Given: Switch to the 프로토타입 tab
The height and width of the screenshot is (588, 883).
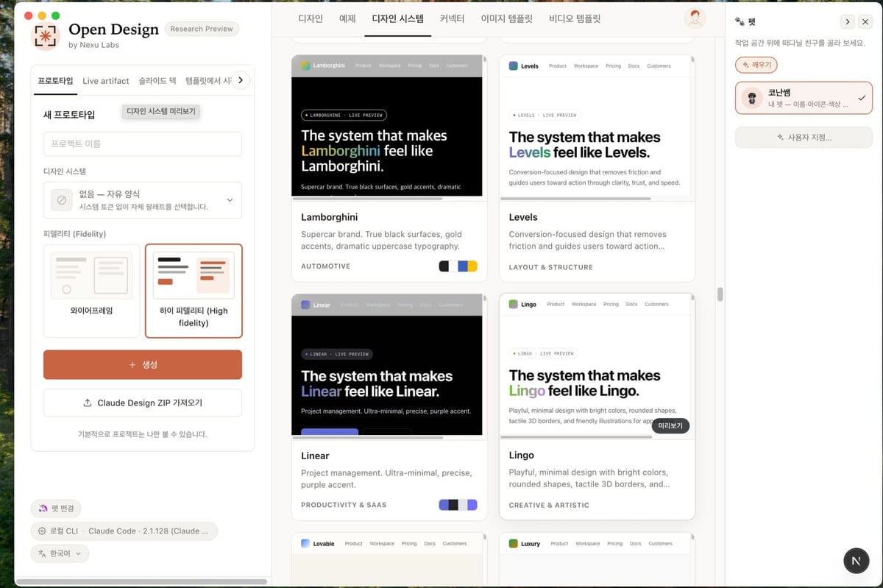Looking at the screenshot, I should click(55, 81).
